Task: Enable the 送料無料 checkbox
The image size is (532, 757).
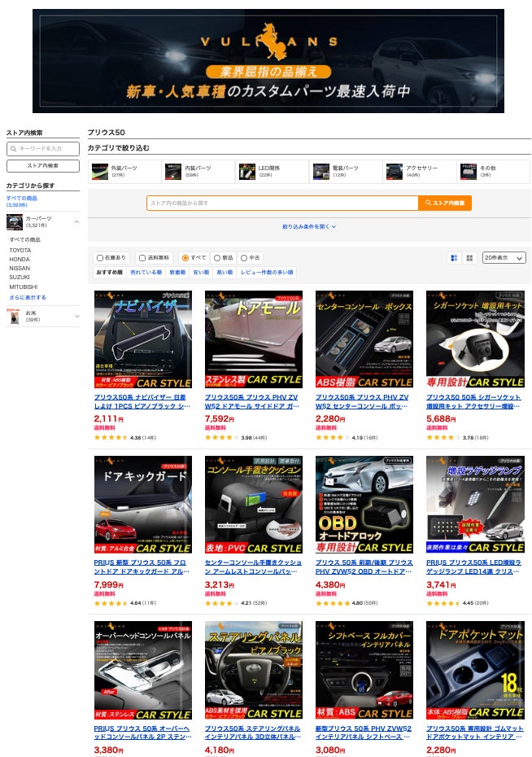Action: 142,258
